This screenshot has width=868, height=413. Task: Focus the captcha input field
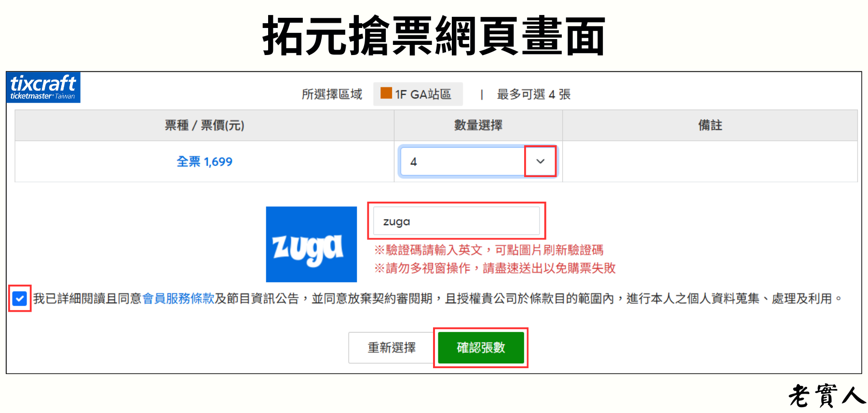(x=456, y=221)
